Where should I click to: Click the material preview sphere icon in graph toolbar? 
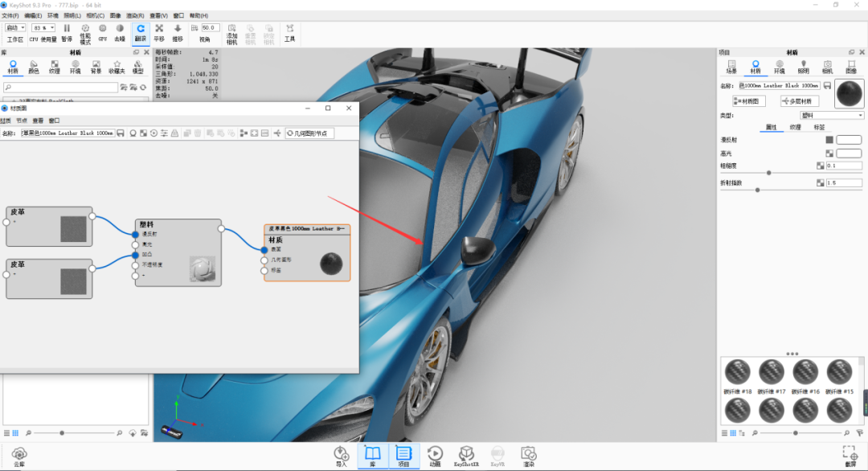coord(133,133)
